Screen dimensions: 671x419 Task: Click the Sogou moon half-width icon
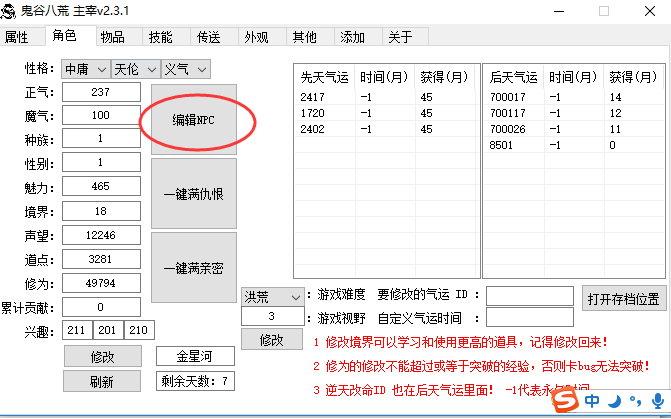point(615,401)
